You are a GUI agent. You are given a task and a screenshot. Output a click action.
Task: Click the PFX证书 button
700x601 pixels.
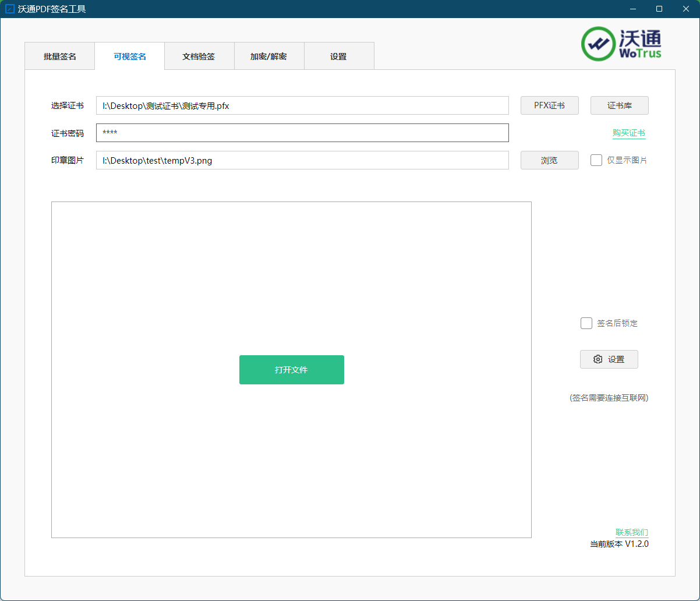[x=549, y=105]
